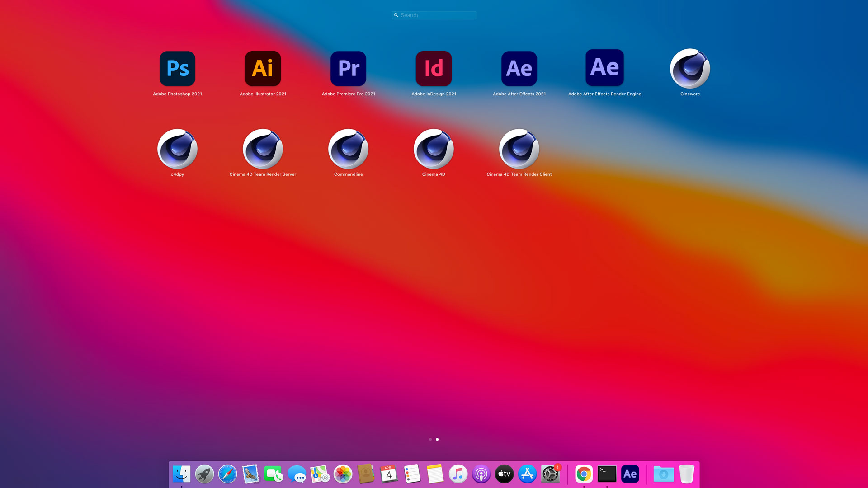The image size is (868, 488).
Task: Switch to the first Launchpad page dot
Action: pyautogui.click(x=430, y=439)
